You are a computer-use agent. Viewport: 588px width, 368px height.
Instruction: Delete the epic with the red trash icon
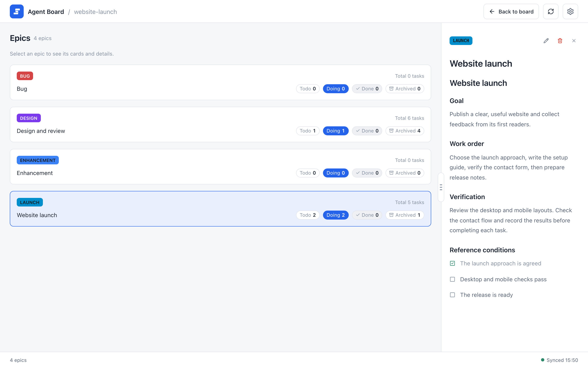pyautogui.click(x=560, y=41)
